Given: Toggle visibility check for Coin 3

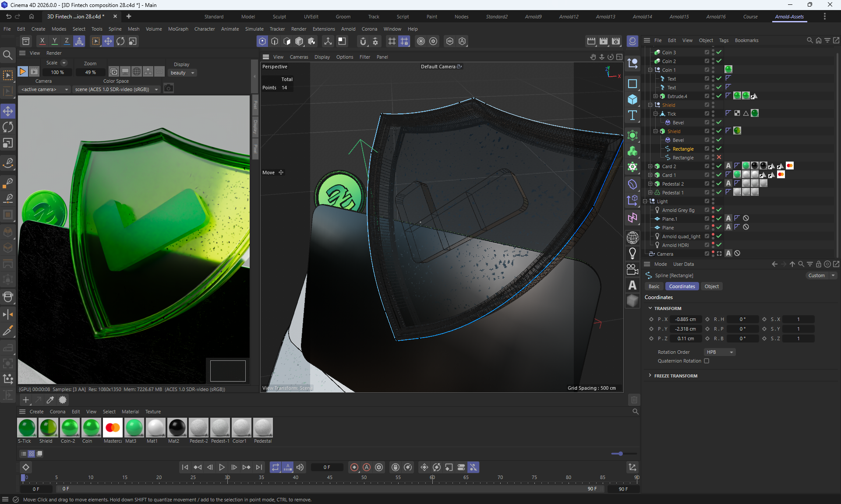Looking at the screenshot, I should pos(719,52).
